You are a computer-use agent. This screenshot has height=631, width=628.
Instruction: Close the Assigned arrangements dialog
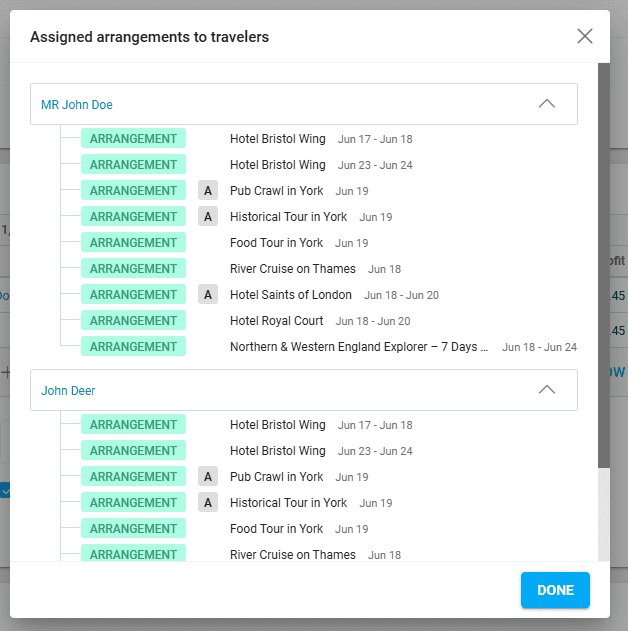click(585, 37)
